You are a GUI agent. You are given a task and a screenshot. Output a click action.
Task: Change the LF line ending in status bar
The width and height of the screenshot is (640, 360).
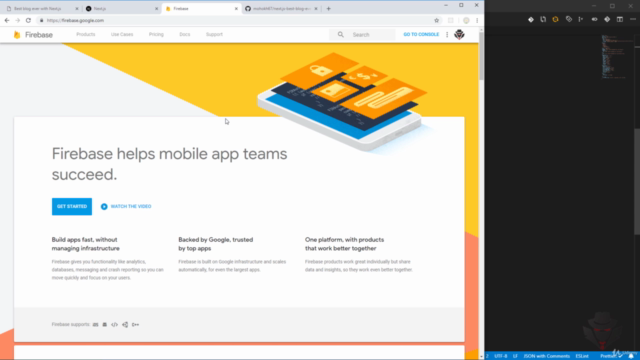click(515, 356)
